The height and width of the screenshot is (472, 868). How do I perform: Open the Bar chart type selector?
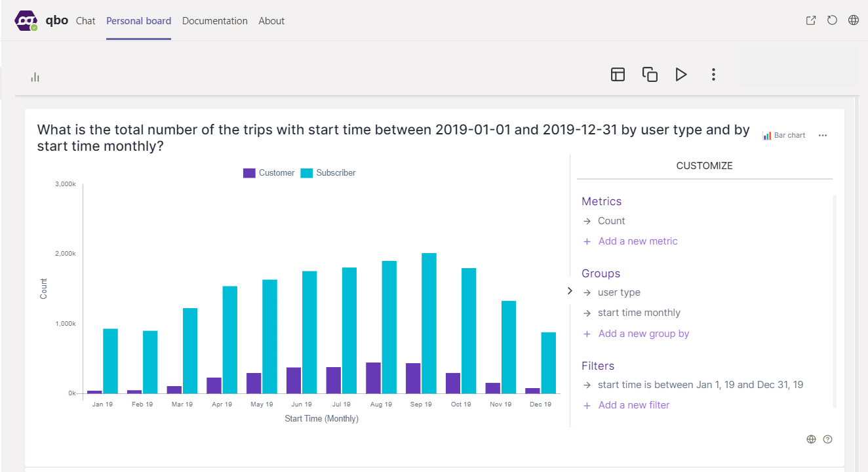pos(784,135)
